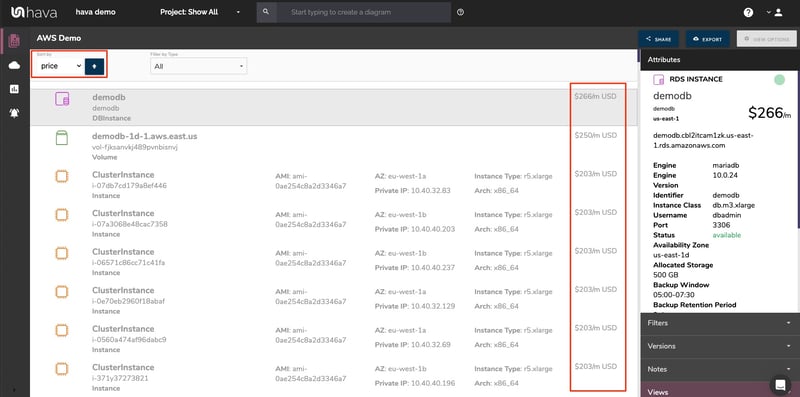
Task: Click Private IP 10.40.40.196
Action: click(415, 383)
